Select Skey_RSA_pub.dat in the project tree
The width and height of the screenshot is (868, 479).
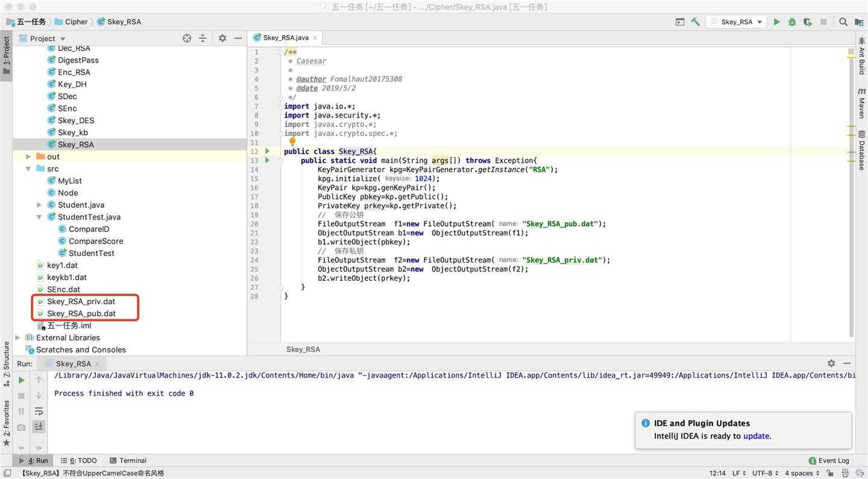[x=81, y=313]
